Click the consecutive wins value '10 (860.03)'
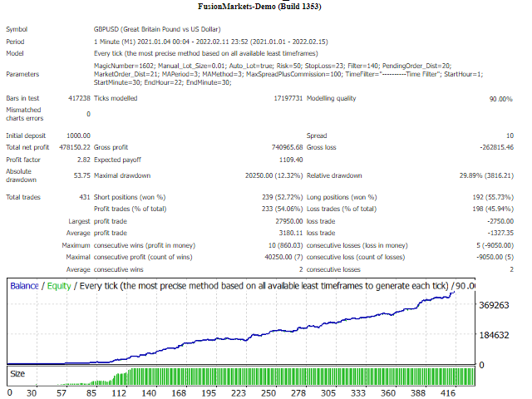The width and height of the screenshot is (532, 399). [285, 245]
